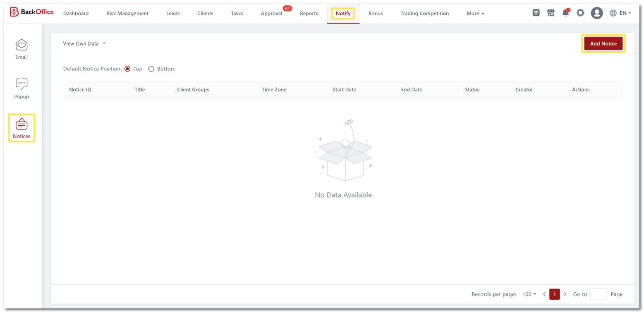Open the settings gear icon
The height and width of the screenshot is (313, 644).
(580, 13)
